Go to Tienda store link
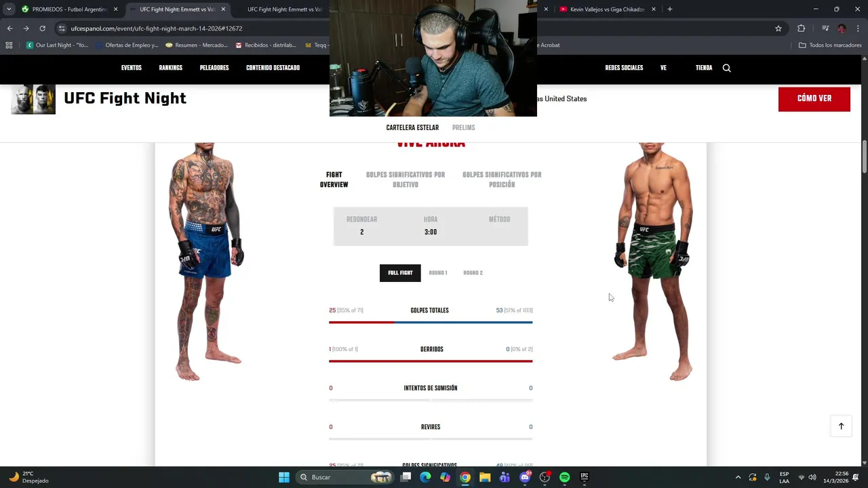 (704, 68)
